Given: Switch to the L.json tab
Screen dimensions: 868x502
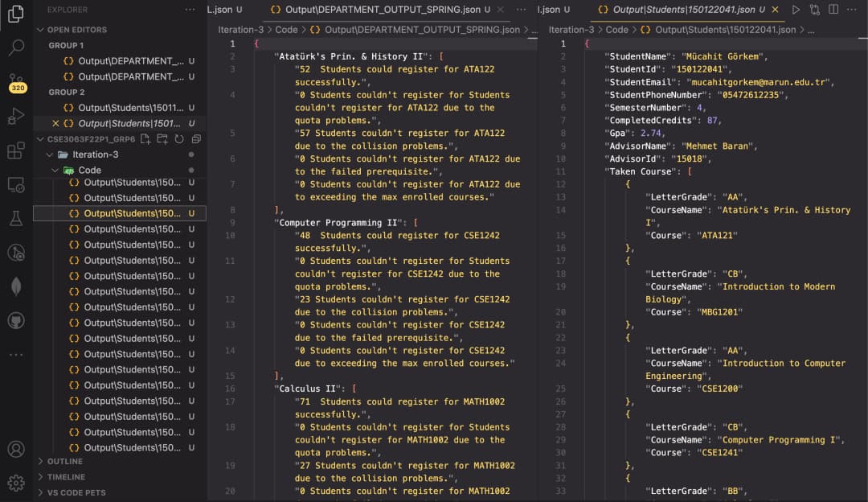Looking at the screenshot, I should click(223, 10).
